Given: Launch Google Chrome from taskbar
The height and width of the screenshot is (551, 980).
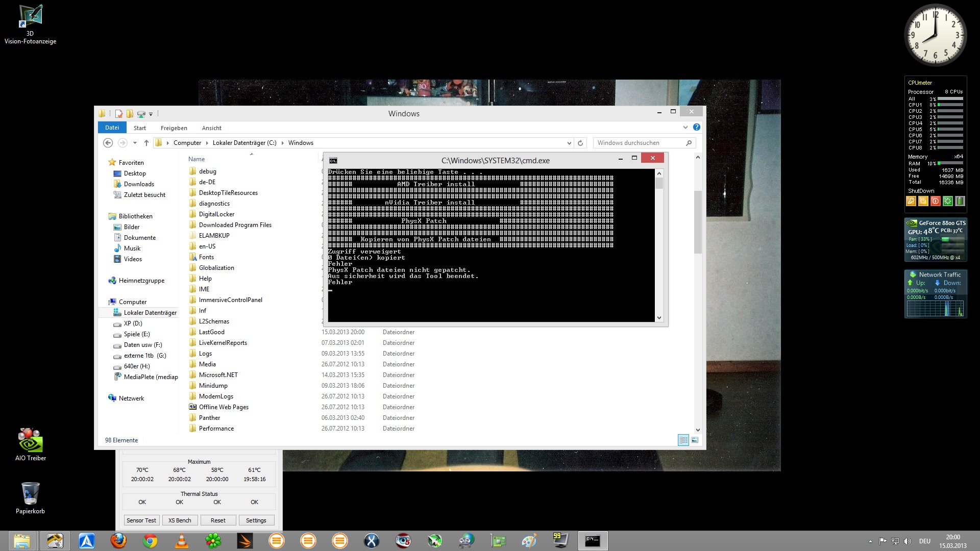Looking at the screenshot, I should tap(150, 541).
